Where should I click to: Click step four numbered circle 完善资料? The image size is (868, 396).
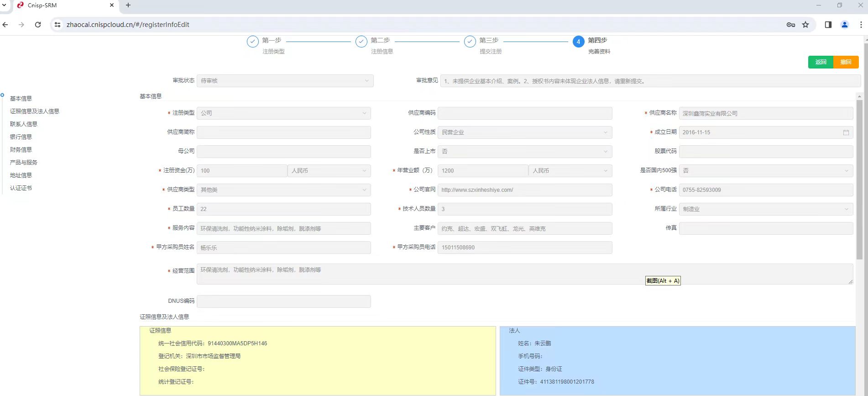pos(578,42)
